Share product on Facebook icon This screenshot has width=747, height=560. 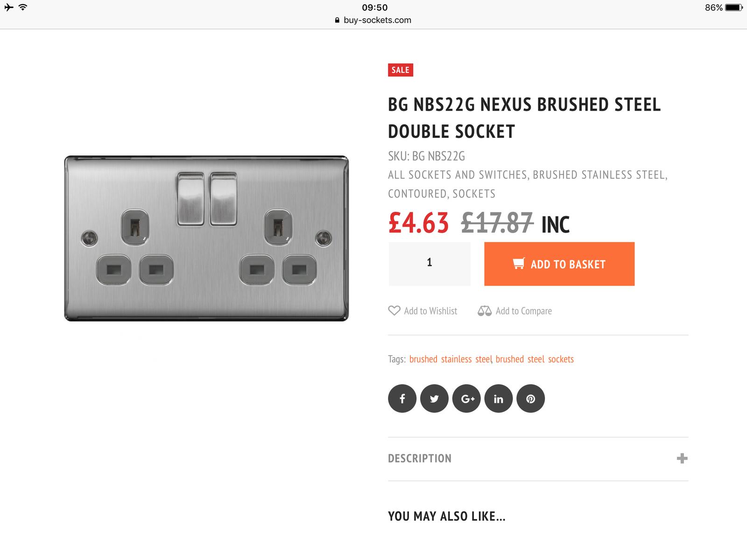(402, 399)
